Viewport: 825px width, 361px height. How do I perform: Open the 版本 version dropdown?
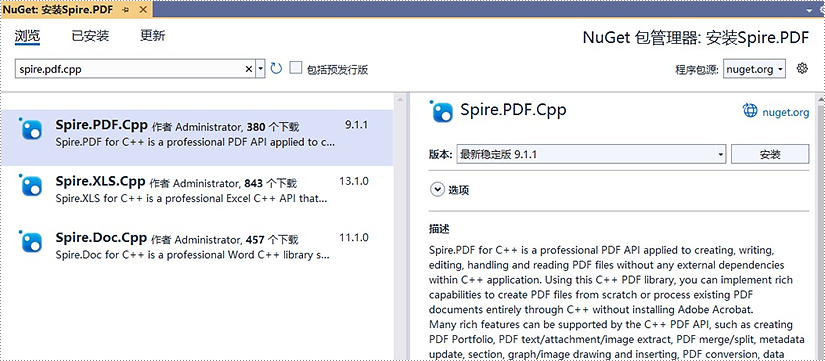[x=591, y=154]
